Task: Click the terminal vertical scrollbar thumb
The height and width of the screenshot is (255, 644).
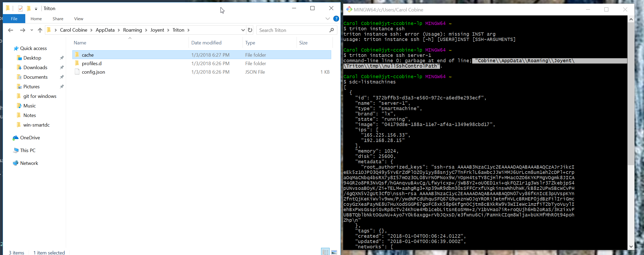Action: click(x=631, y=94)
